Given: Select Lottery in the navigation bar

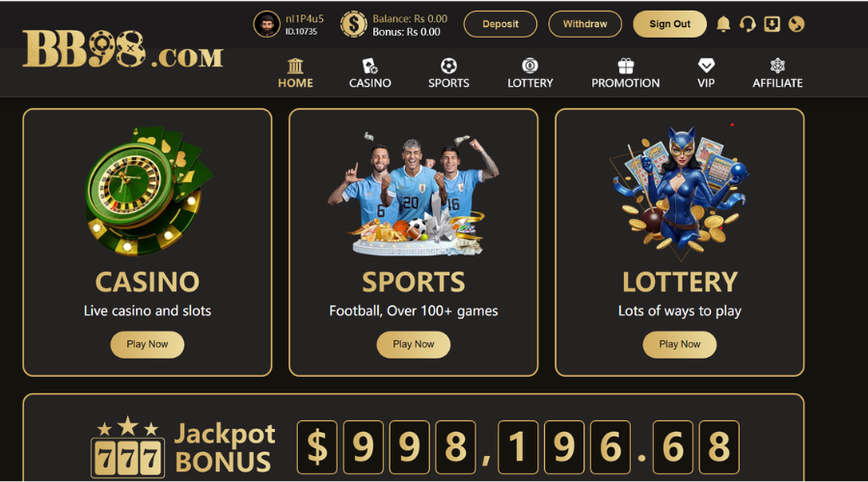Looking at the screenshot, I should point(530,73).
